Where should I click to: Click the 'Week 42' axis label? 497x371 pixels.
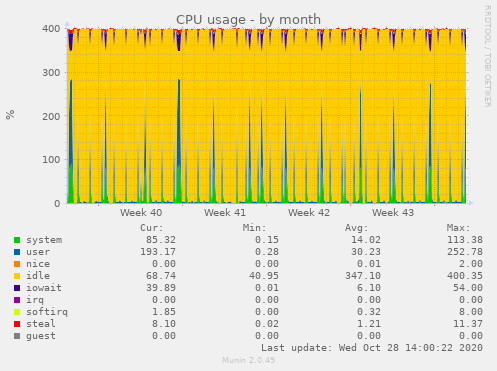[x=309, y=213]
